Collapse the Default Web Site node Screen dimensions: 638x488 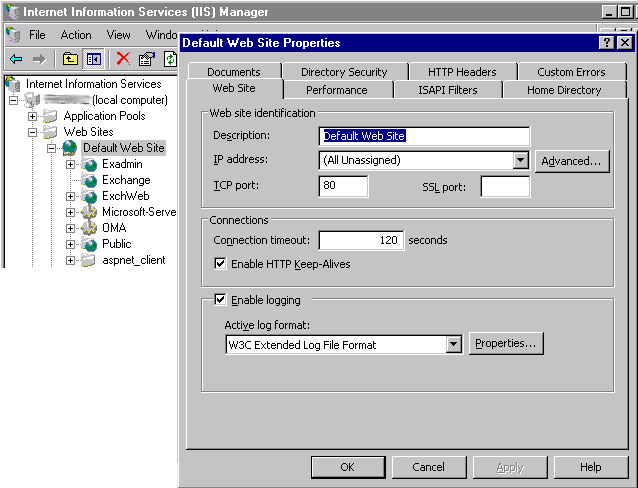[52, 148]
